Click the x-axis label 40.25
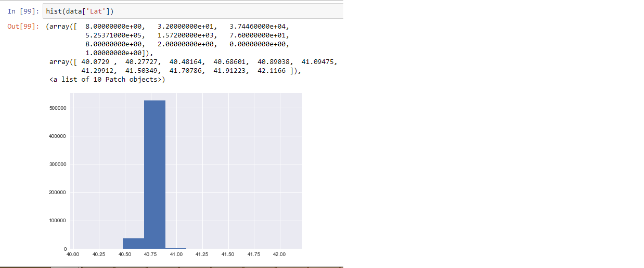Screen dimensions: 644x268 pyautogui.click(x=99, y=254)
